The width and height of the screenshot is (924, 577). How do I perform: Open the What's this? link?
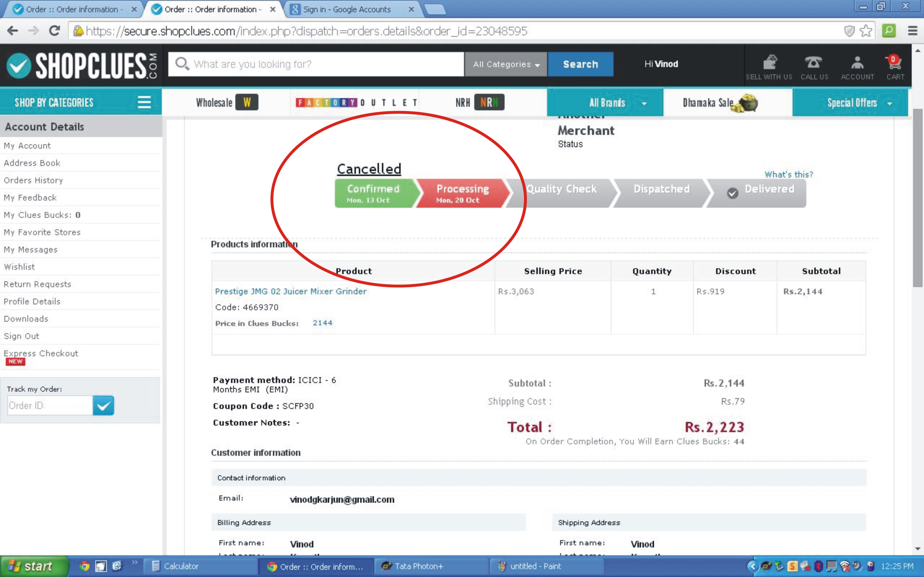[789, 174]
